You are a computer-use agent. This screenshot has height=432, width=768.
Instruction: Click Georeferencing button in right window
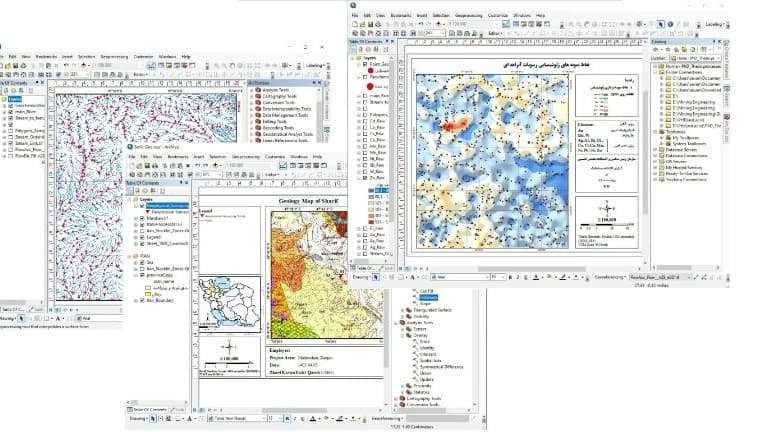pyautogui.click(x=611, y=277)
